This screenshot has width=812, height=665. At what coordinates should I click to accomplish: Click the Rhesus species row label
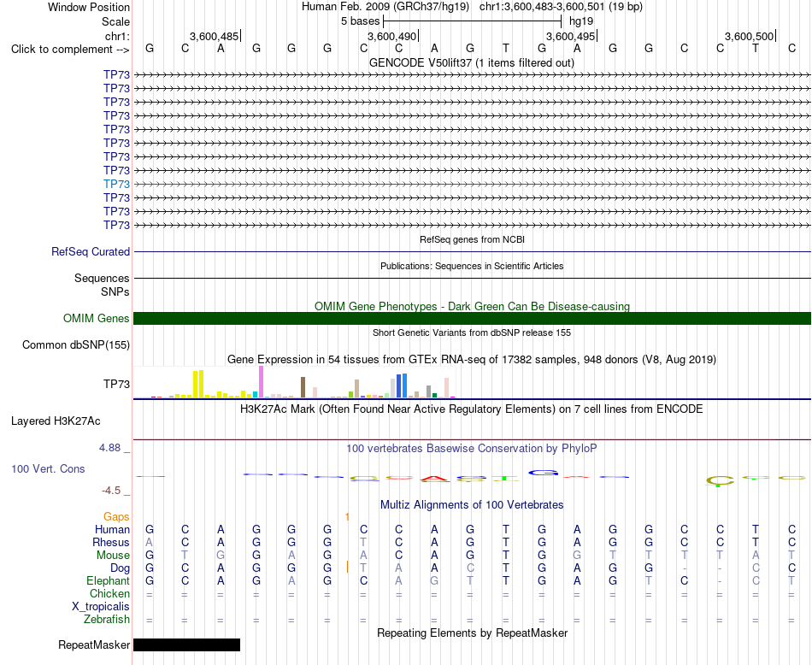coord(111,542)
